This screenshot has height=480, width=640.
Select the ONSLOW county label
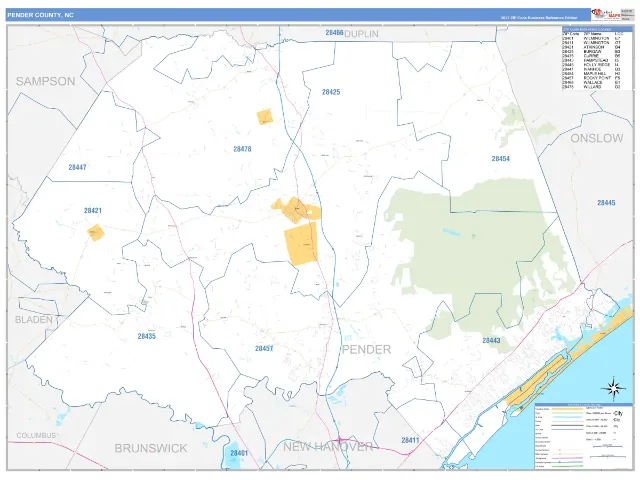tap(597, 138)
